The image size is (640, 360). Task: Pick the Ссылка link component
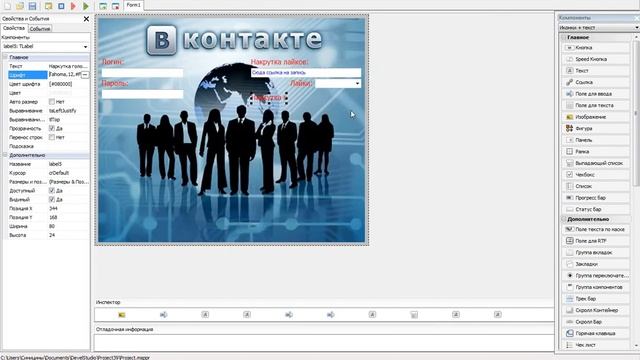click(596, 82)
